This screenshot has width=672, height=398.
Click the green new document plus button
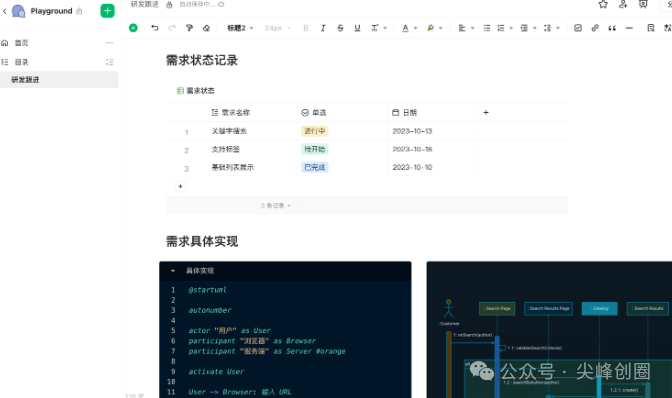[108, 11]
